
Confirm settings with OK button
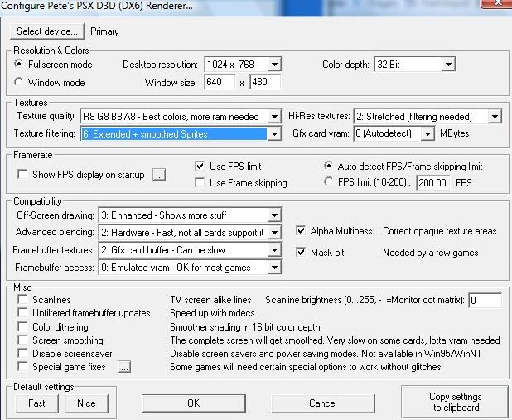(x=194, y=403)
